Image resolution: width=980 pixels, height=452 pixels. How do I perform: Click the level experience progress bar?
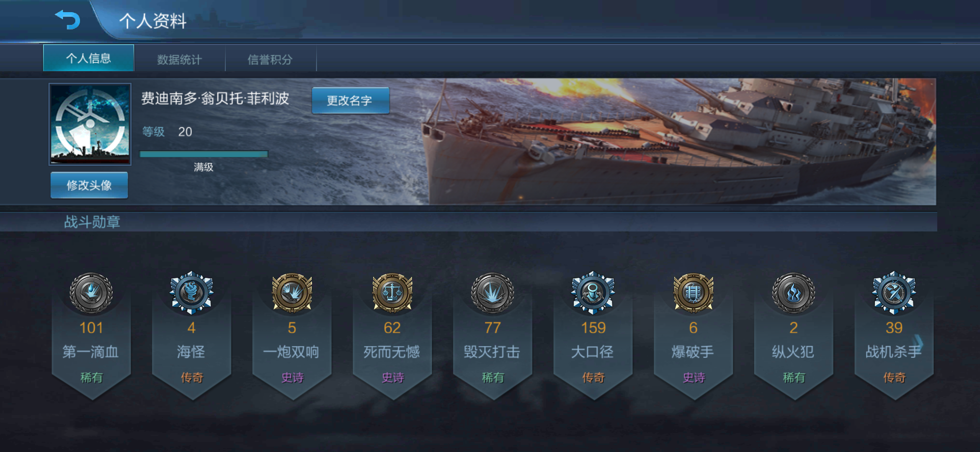[x=204, y=154]
